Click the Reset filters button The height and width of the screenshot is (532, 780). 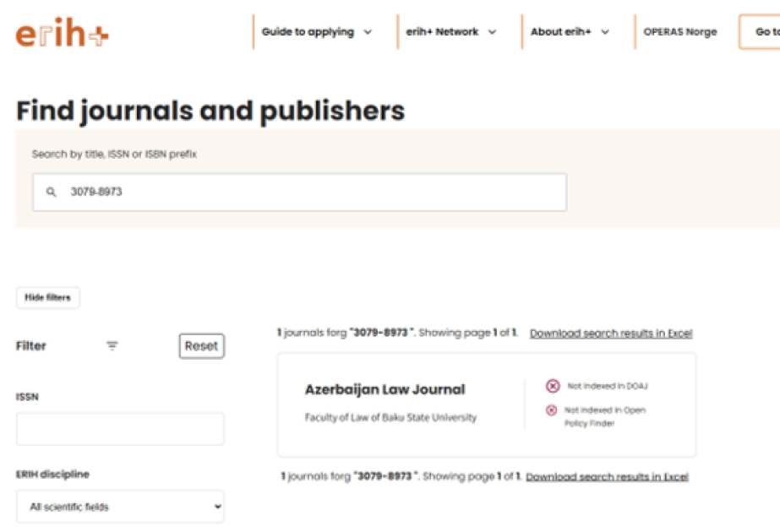201,346
